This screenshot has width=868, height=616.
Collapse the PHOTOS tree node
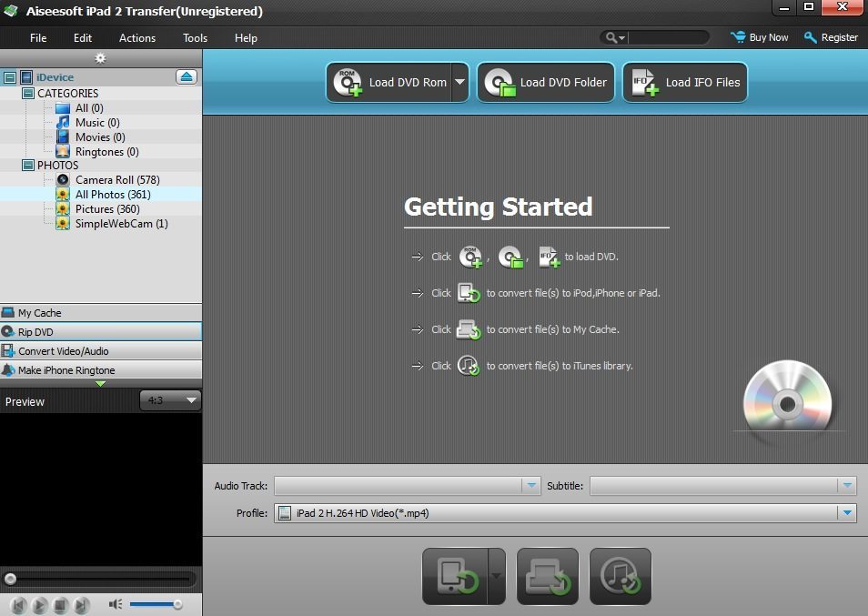(27, 165)
